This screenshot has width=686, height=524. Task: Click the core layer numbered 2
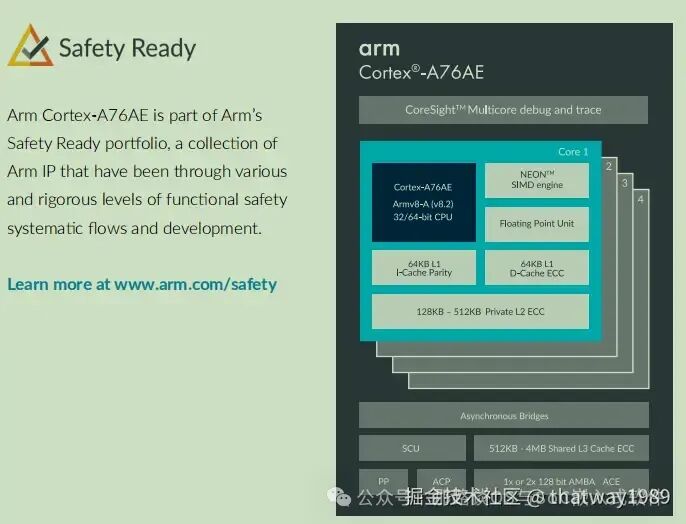coord(609,166)
